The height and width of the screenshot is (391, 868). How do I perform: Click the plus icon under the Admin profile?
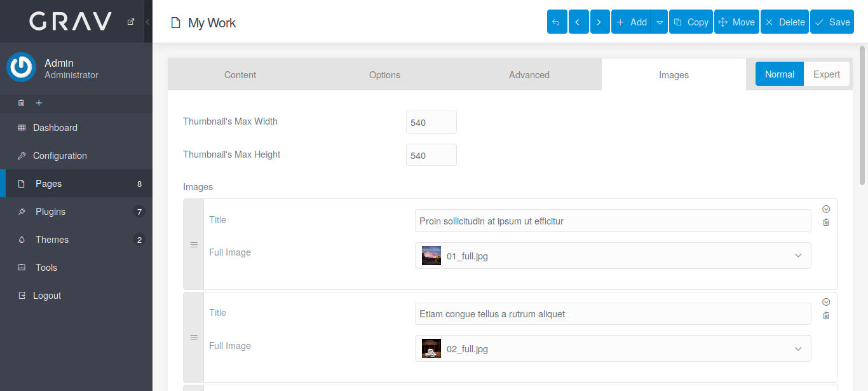pos(38,102)
